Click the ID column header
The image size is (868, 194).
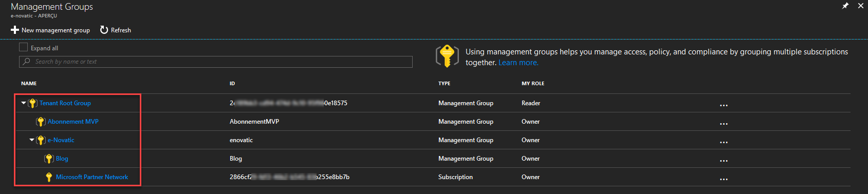coord(232,83)
